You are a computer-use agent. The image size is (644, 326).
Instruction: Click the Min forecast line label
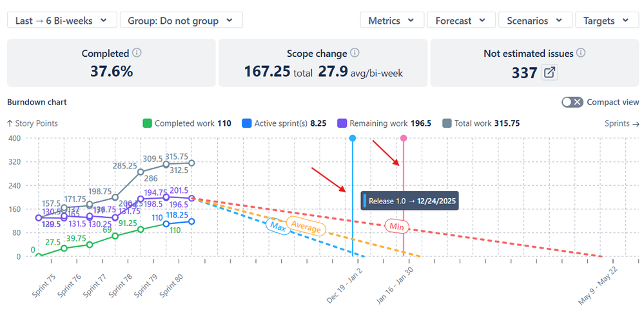pyautogui.click(x=396, y=226)
